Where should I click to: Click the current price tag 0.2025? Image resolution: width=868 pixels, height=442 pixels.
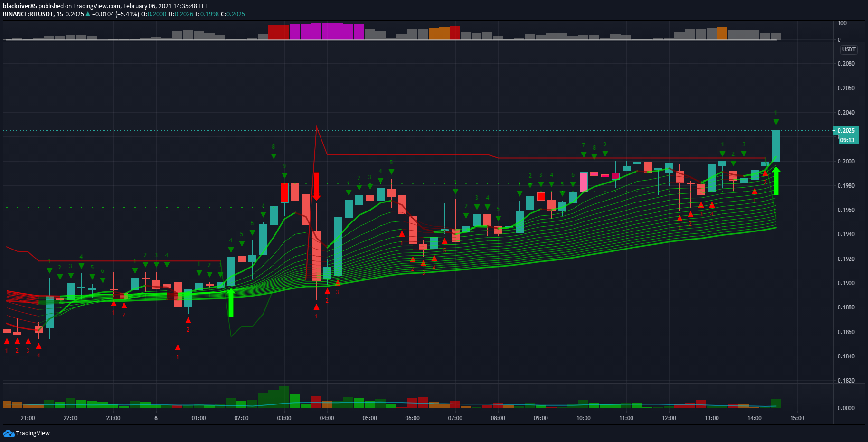pyautogui.click(x=846, y=130)
